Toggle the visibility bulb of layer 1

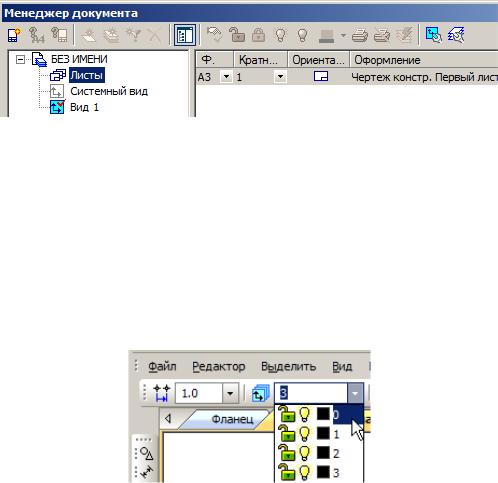[x=305, y=434]
